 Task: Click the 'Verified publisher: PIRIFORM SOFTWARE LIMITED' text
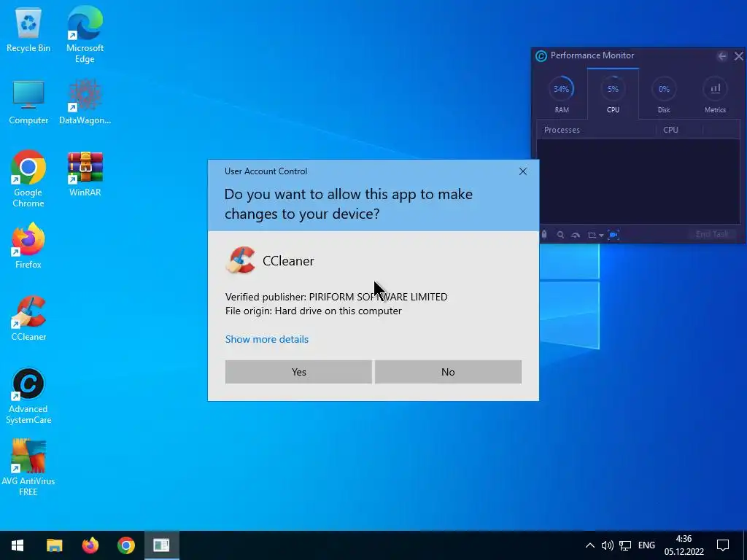pos(336,297)
